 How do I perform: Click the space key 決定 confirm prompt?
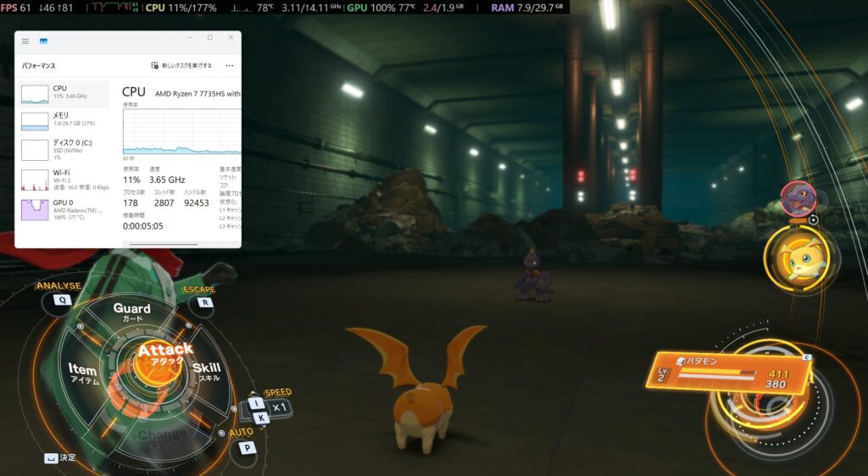60,457
